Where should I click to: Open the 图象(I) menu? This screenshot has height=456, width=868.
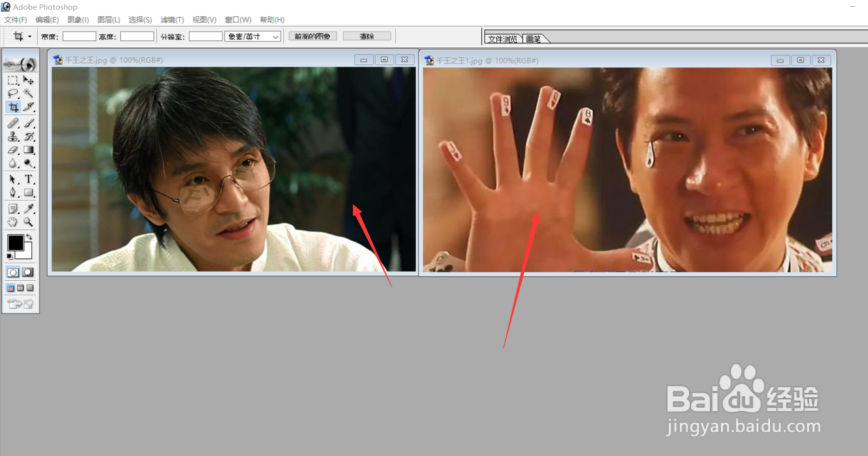(x=78, y=20)
